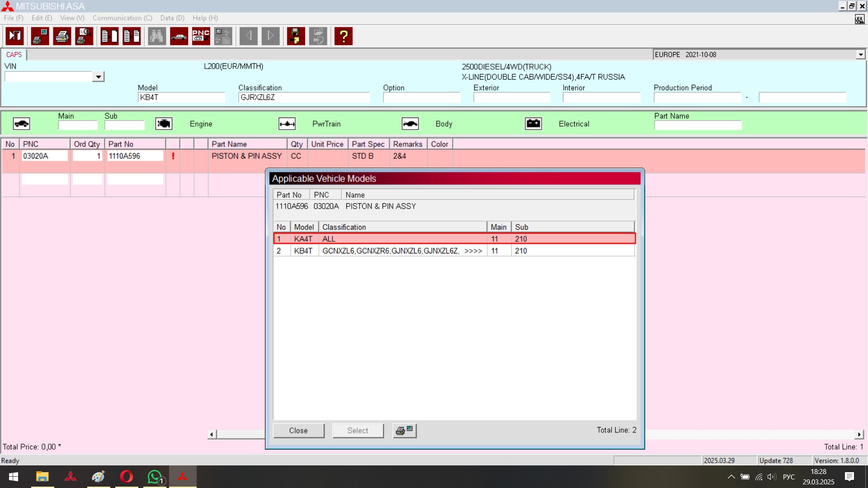The width and height of the screenshot is (868, 488).
Task: Click the PISTON & PIN ASSY part name in main table
Action: [247, 156]
